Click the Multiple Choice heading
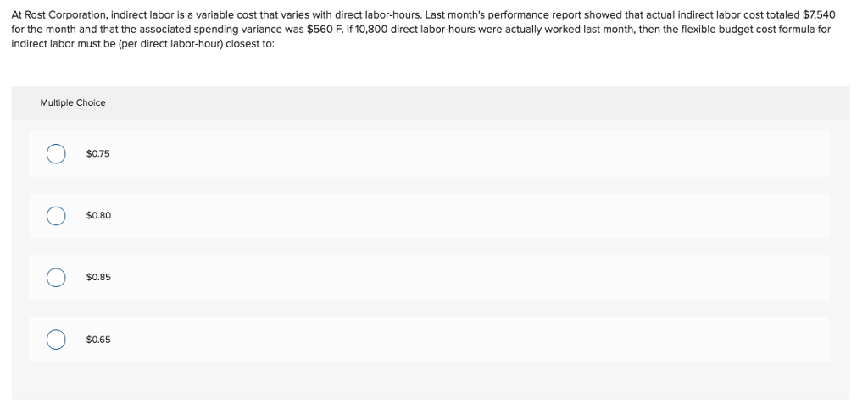This screenshot has width=868, height=409. click(x=73, y=103)
